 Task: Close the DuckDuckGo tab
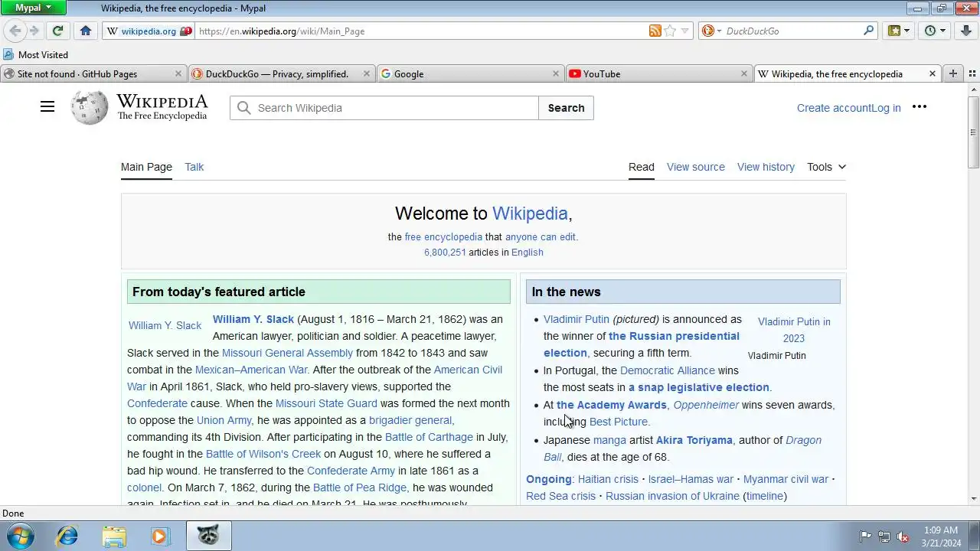point(366,73)
